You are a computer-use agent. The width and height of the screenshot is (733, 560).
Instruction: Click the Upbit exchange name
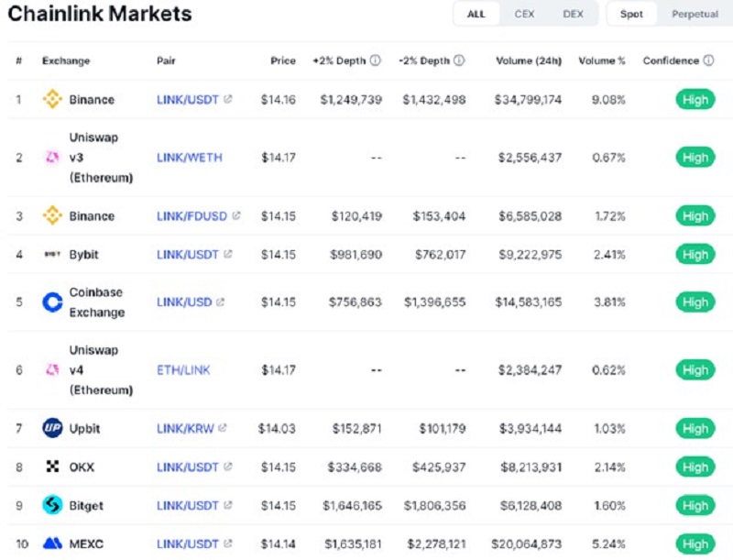[84, 428]
